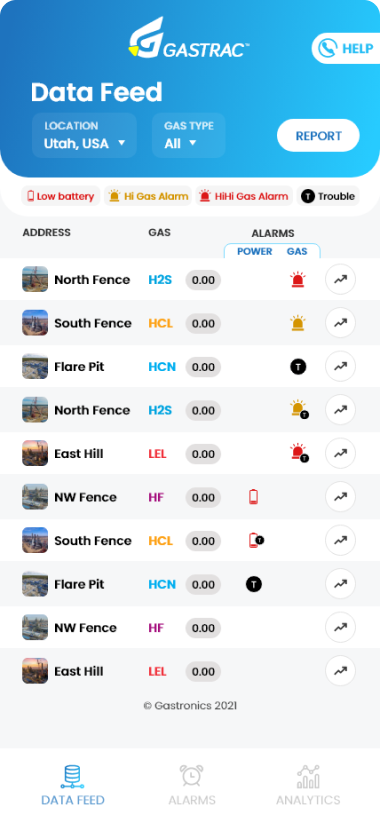Click the Hi gas alarm icon for South Fence

(x=298, y=323)
